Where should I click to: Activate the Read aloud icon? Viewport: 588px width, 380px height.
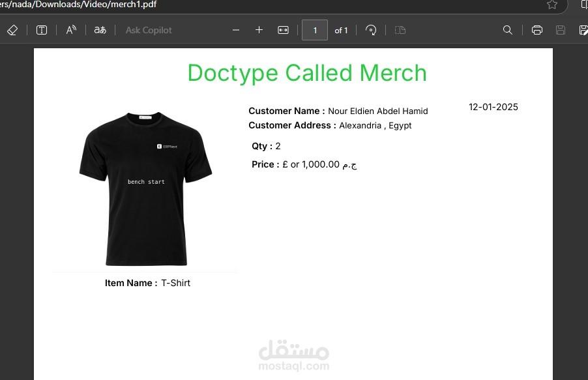click(71, 30)
